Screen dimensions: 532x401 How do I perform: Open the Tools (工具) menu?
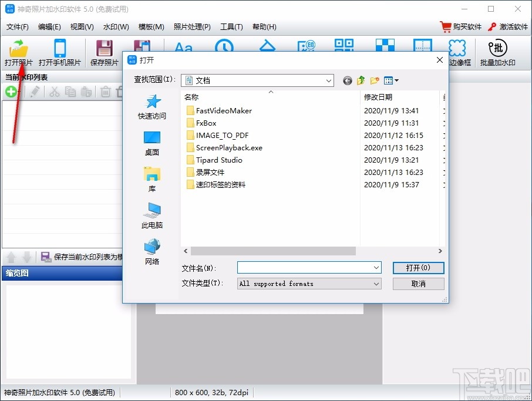pos(231,27)
